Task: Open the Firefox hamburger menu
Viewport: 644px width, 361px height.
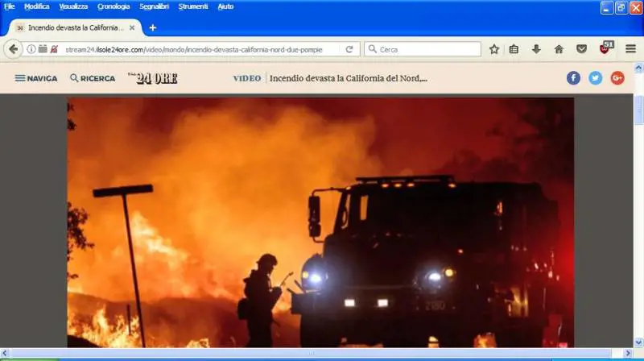Action: click(631, 49)
